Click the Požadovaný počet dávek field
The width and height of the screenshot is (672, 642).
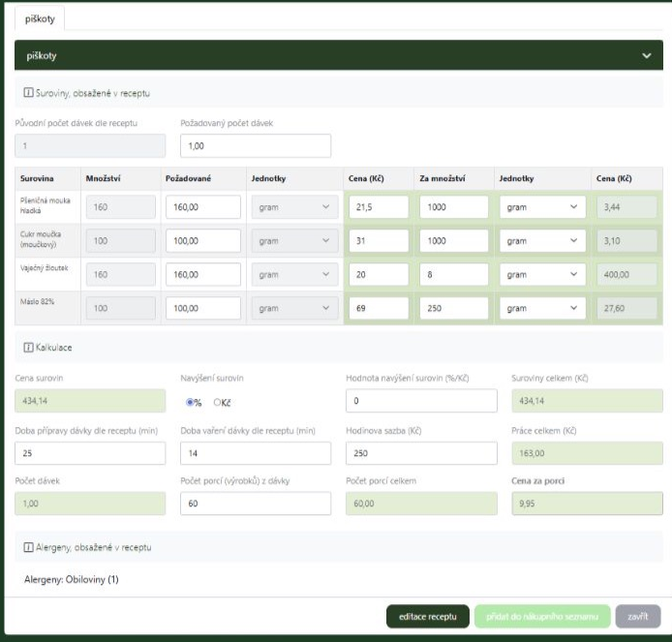pos(256,145)
